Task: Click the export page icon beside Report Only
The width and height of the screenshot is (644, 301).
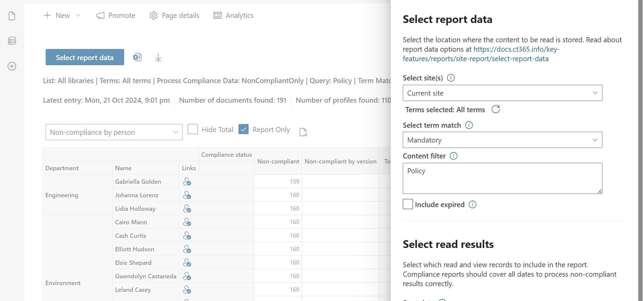Action: click(303, 132)
